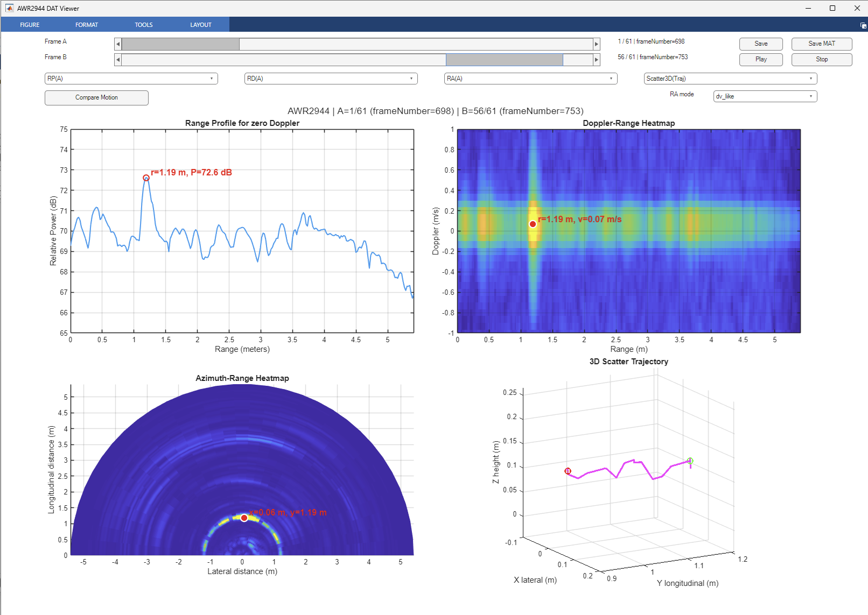Click the green end marker of the 3D trajectory
868x615 pixels.
coord(690,461)
